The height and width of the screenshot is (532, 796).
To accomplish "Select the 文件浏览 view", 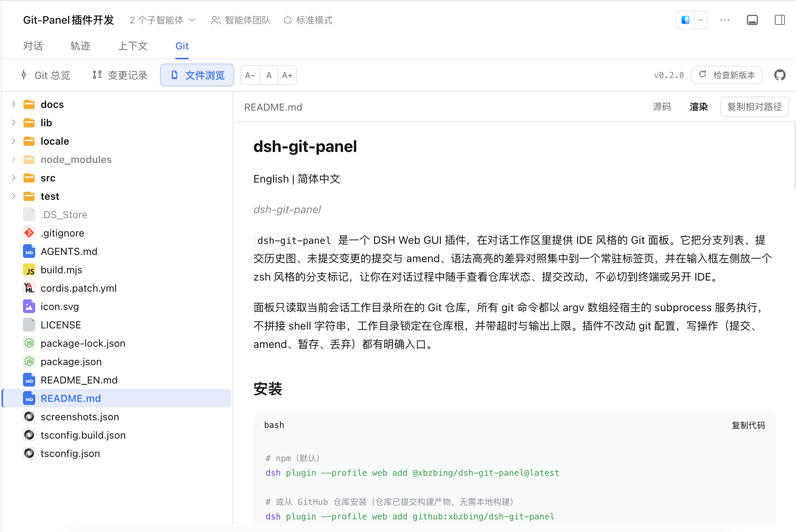I will (x=197, y=75).
